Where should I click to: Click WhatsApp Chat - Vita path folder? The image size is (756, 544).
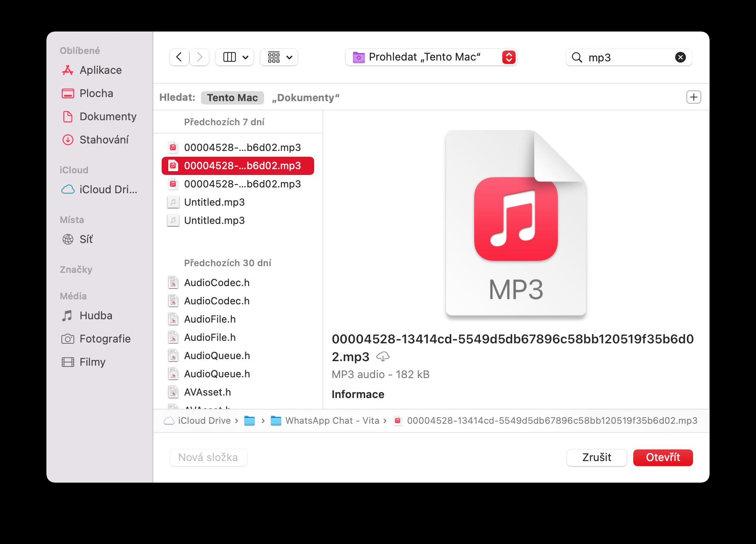(x=325, y=420)
